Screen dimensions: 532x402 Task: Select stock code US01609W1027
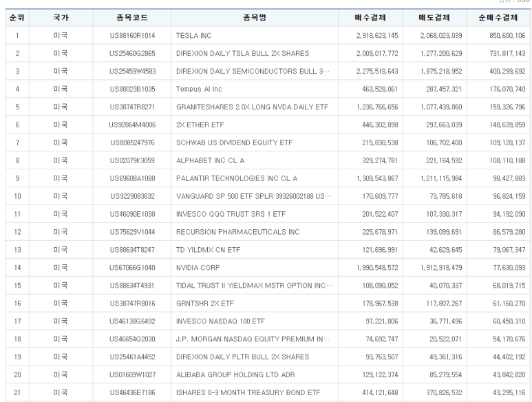click(132, 375)
